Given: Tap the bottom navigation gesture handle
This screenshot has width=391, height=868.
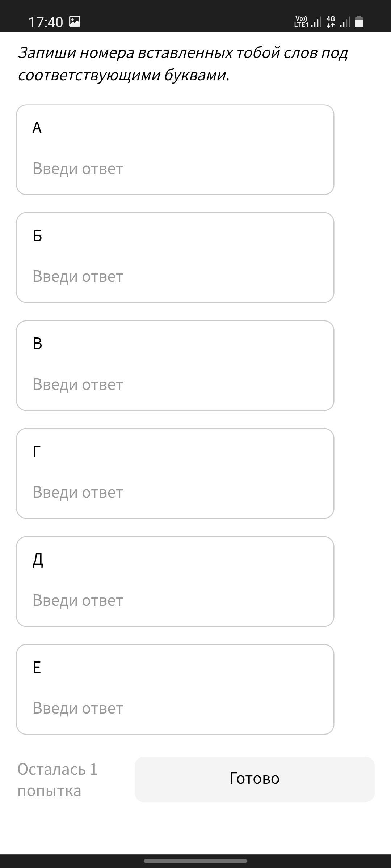Looking at the screenshot, I should [x=195, y=861].
